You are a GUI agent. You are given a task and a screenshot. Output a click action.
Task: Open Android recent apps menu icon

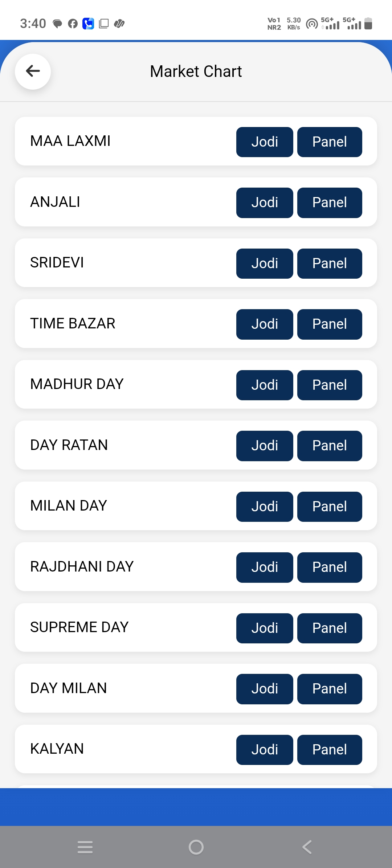(x=85, y=847)
